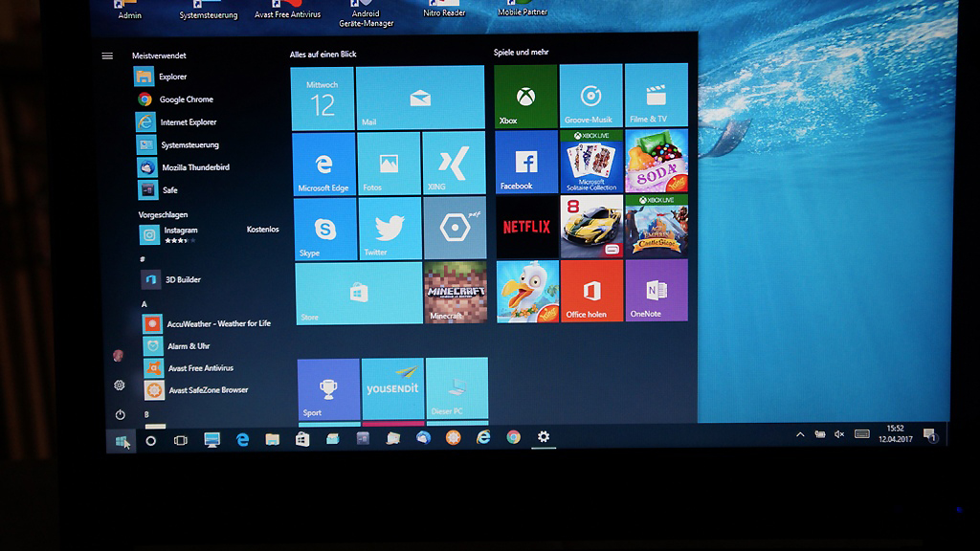The width and height of the screenshot is (980, 551).
Task: Launch the Minecraft tile
Action: pos(456,293)
